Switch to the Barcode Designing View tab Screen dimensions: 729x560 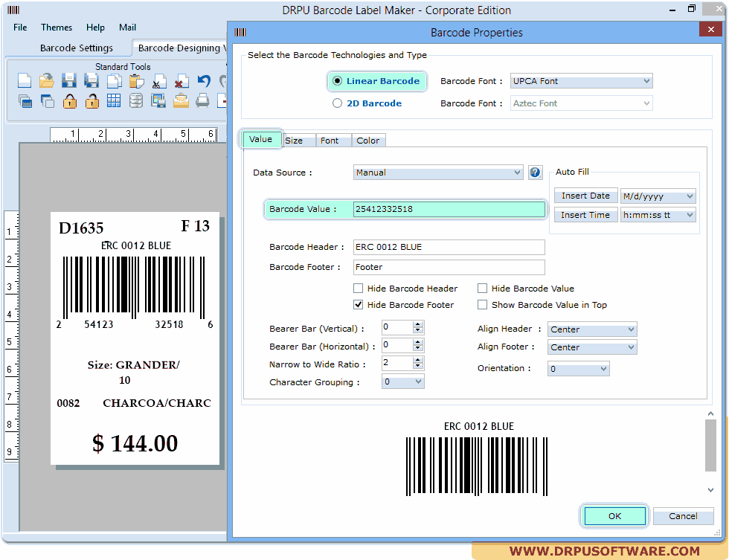pos(181,48)
